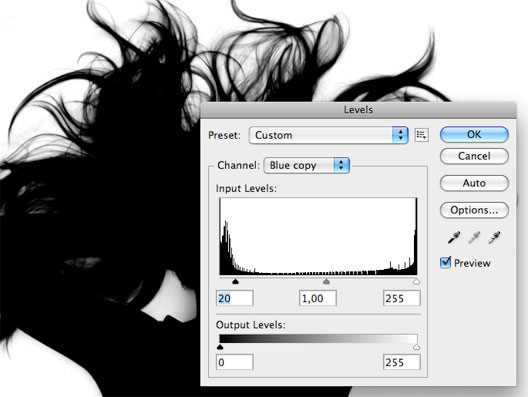Click the 'Channel:' label
Viewport: 528px width, 397px height.
[239, 165]
